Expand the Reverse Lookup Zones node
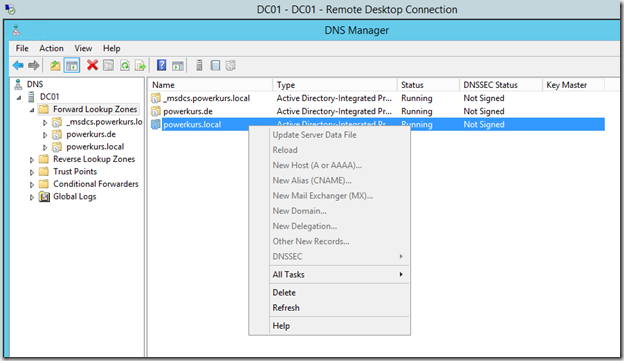Screen dimensions: 624x361 coord(32,160)
